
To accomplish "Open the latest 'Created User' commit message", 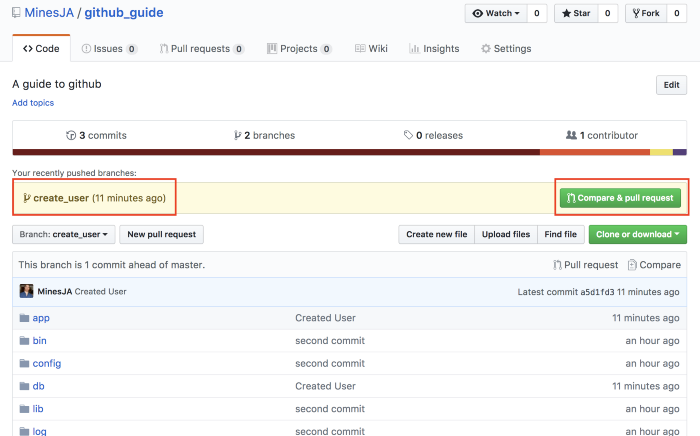I will (x=100, y=291).
